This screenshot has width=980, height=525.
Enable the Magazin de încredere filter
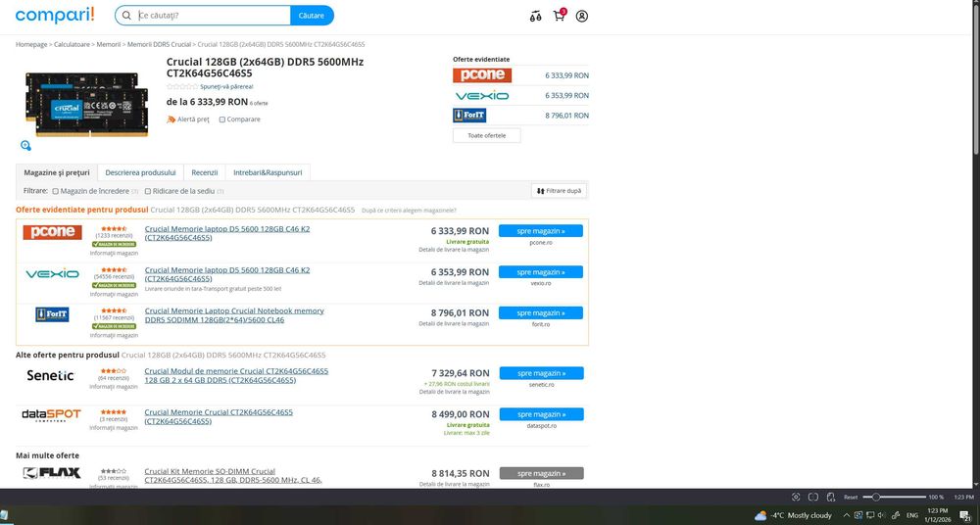point(56,191)
